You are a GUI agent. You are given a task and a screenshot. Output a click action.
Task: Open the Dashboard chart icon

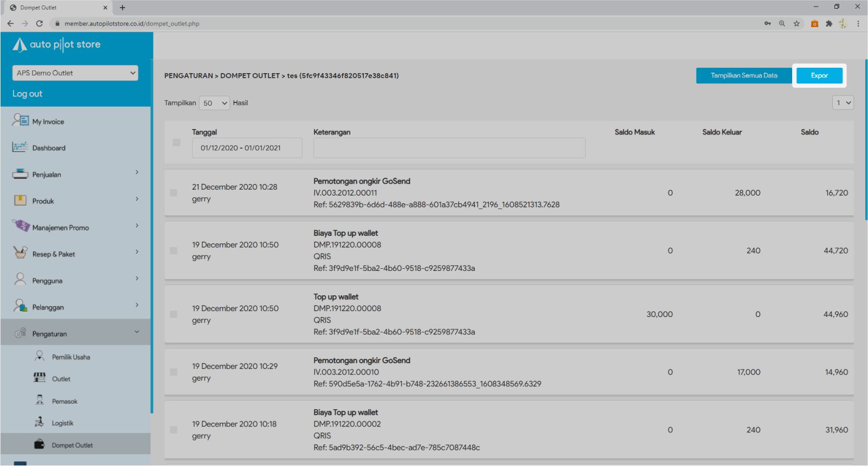(20, 147)
